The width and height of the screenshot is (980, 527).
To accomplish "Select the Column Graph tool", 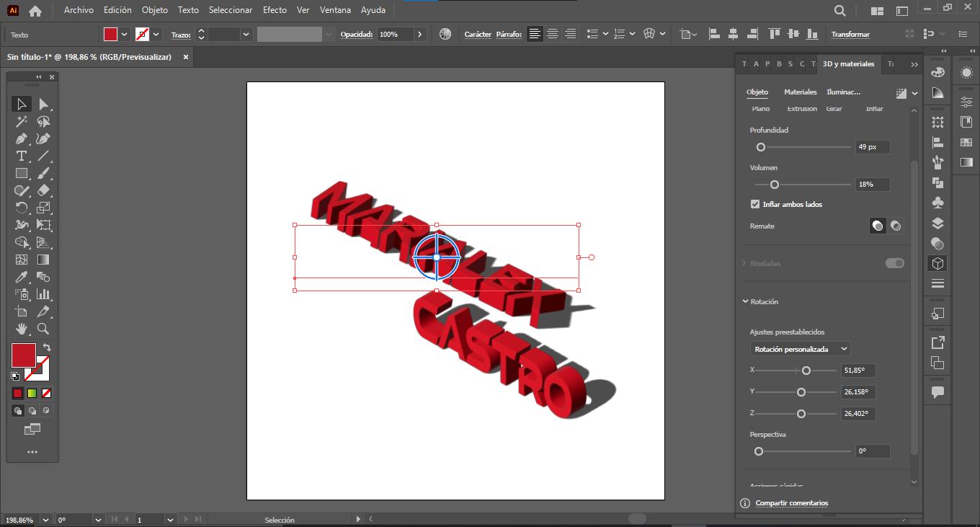I will point(43,294).
